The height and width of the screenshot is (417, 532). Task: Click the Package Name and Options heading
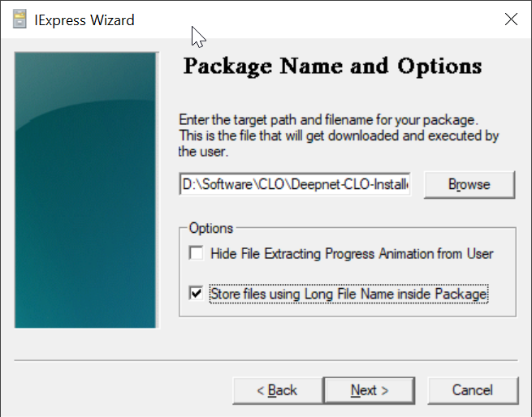[332, 66]
